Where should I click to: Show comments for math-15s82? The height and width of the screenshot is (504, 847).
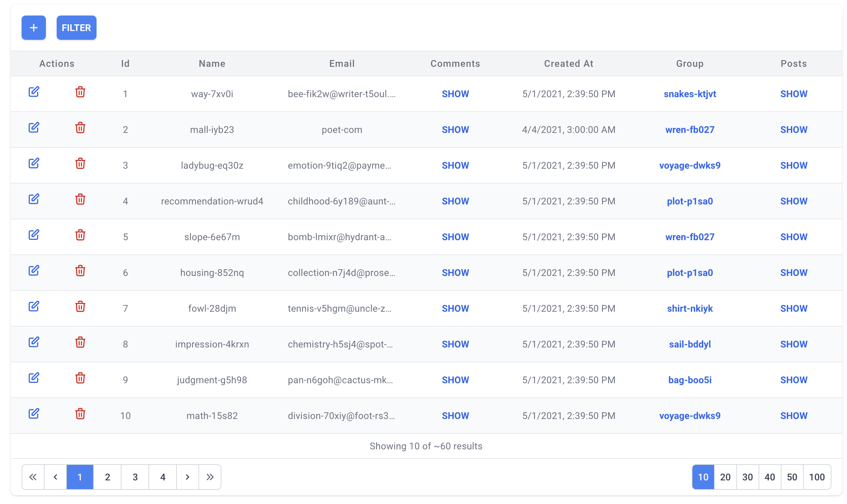[455, 416]
